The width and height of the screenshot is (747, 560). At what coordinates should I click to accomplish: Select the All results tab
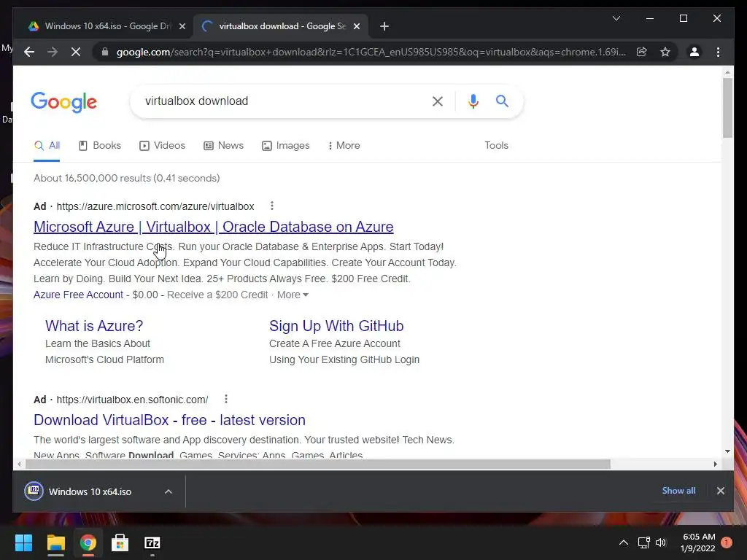click(47, 146)
